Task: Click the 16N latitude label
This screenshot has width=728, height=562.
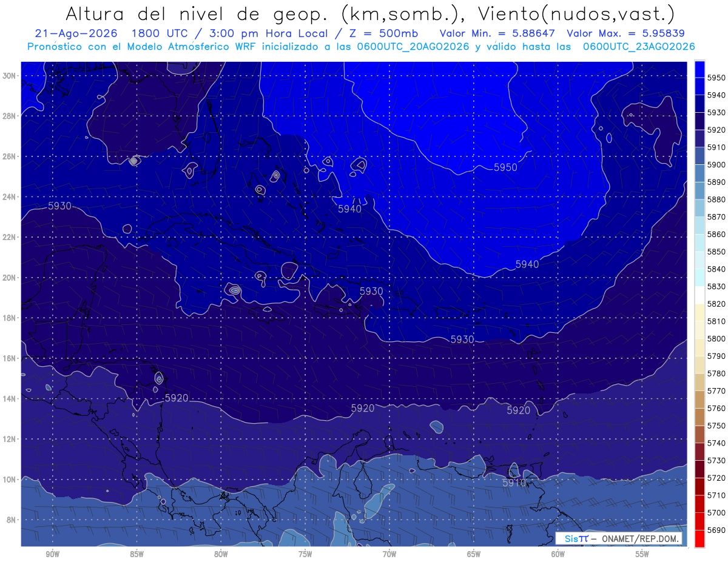Action: tap(9, 358)
